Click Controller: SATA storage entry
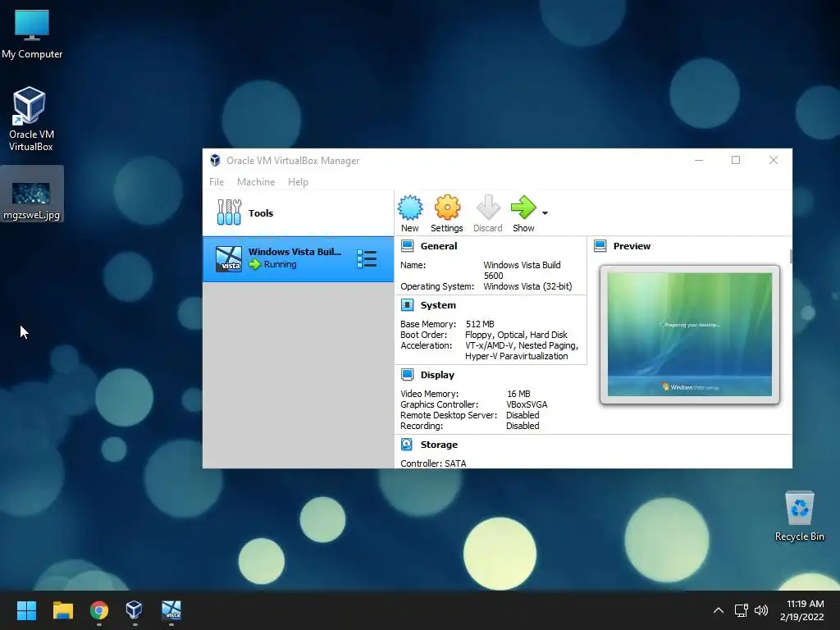840x630 pixels. (433, 463)
